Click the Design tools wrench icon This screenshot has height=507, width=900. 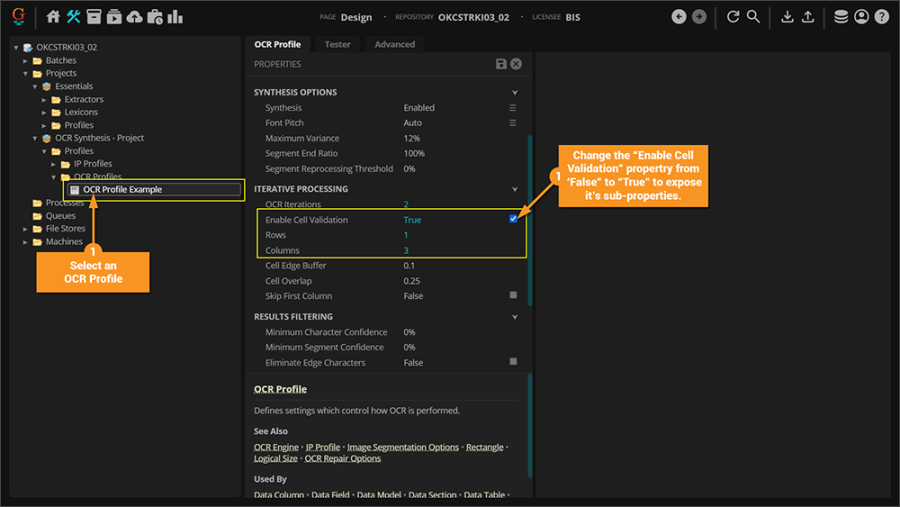pyautogui.click(x=74, y=17)
